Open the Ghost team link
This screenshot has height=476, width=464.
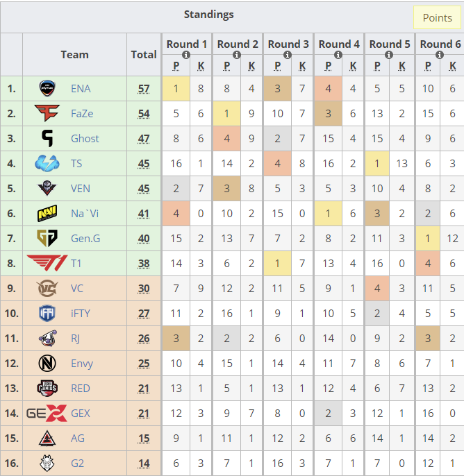(85, 139)
